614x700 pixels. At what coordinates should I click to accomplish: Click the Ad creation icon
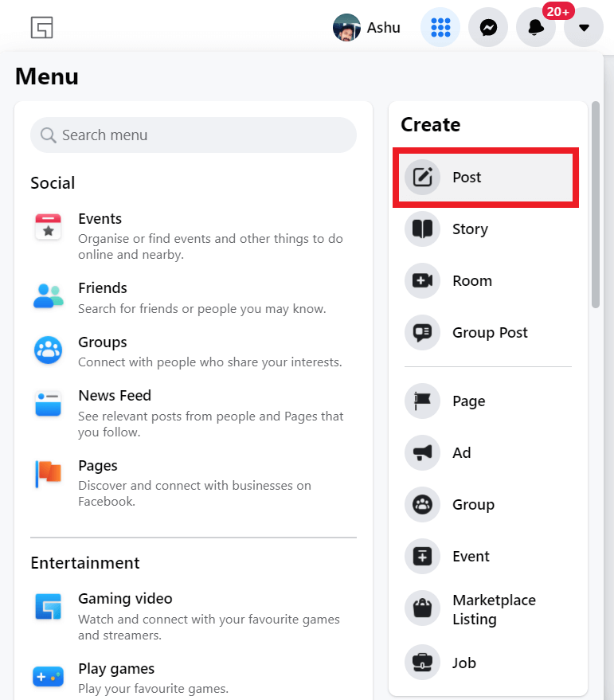click(x=422, y=452)
